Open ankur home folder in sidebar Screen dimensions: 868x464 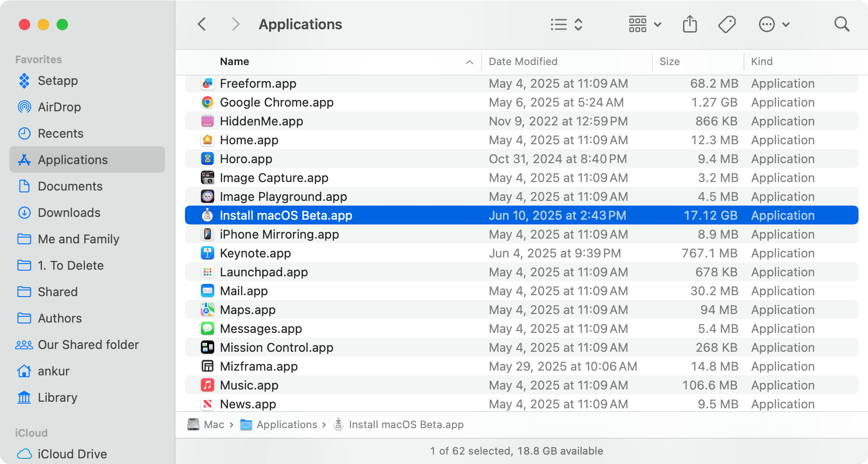[87, 371]
